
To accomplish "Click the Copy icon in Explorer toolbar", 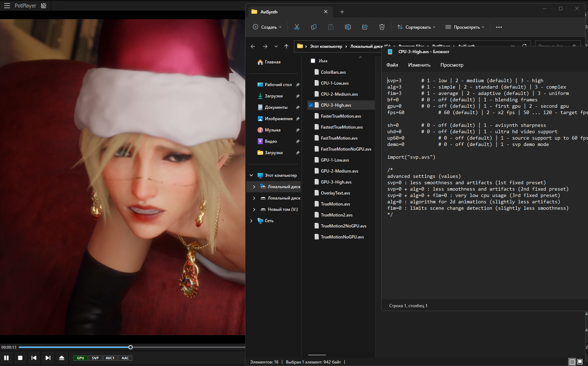I will pyautogui.click(x=314, y=27).
